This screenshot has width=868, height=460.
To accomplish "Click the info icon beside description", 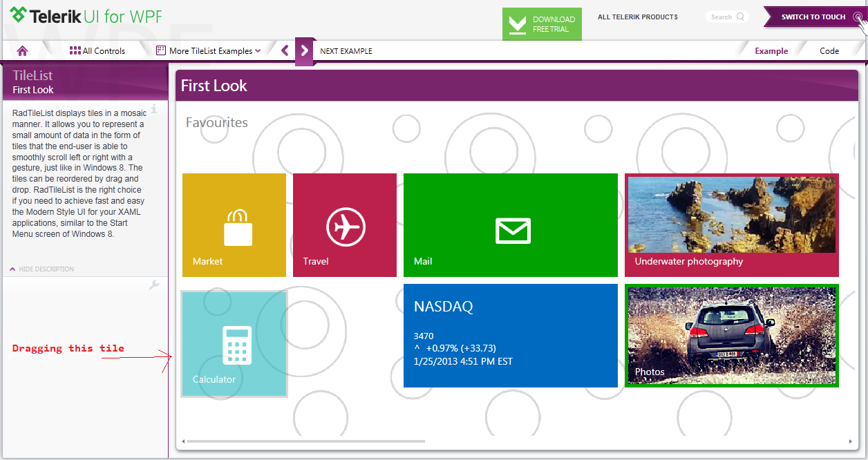I will coord(154,108).
